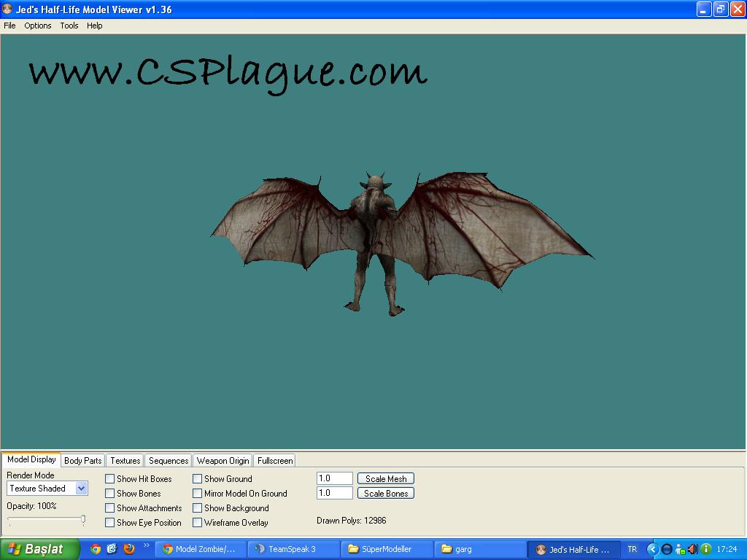Launch Firefox from quick launch bar
The height and width of the screenshot is (560, 747).
[129, 549]
